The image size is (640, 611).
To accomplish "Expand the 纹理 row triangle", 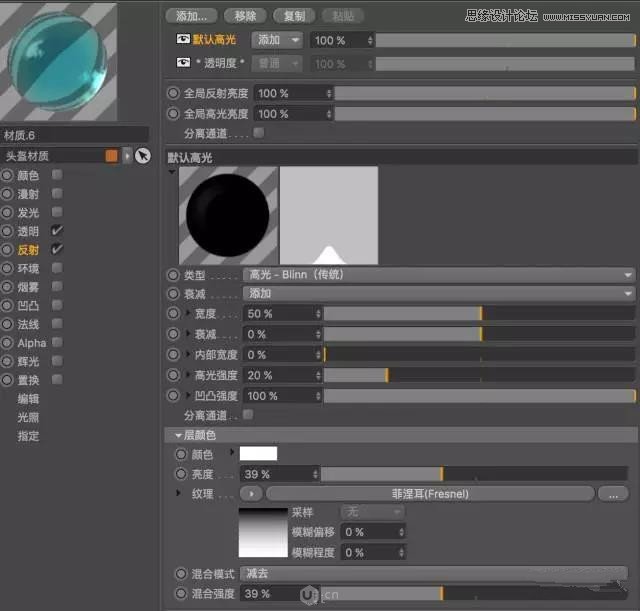I will point(178,493).
